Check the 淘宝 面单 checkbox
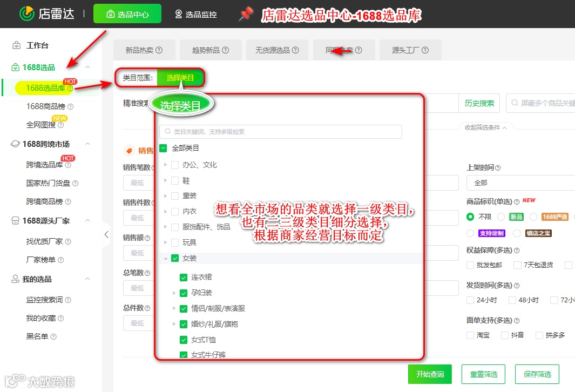 pyautogui.click(x=470, y=335)
